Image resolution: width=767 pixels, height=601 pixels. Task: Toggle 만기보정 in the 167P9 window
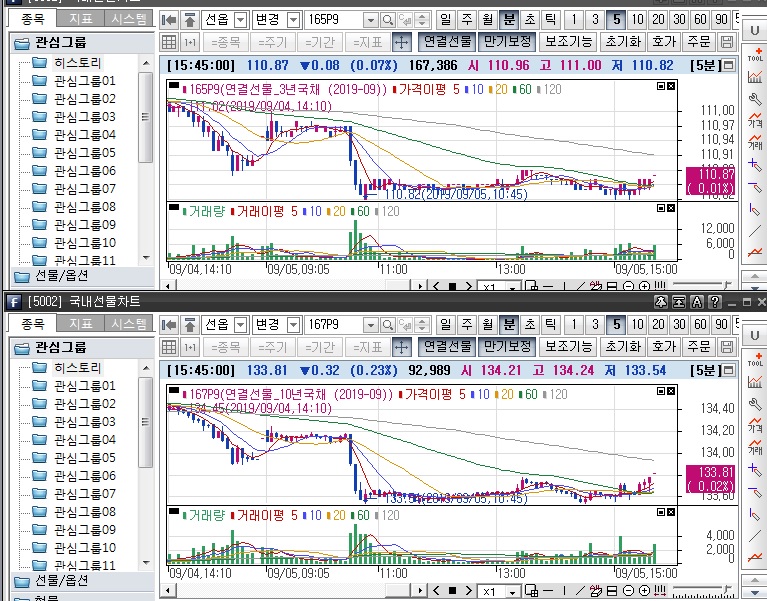(507, 347)
